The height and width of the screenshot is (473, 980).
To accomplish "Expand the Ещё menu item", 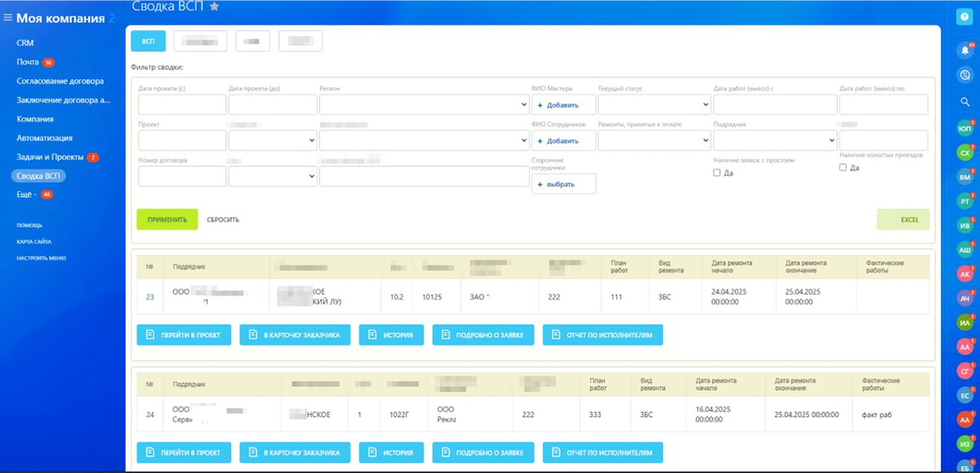I will [28, 194].
